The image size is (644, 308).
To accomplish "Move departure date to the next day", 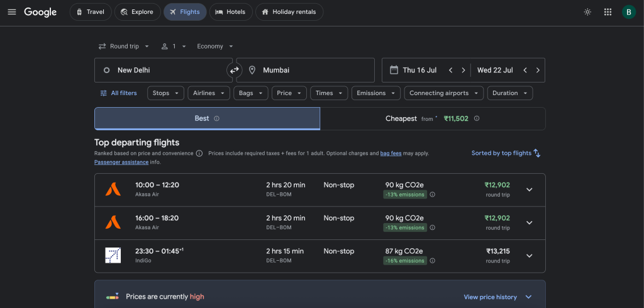I will click(464, 71).
